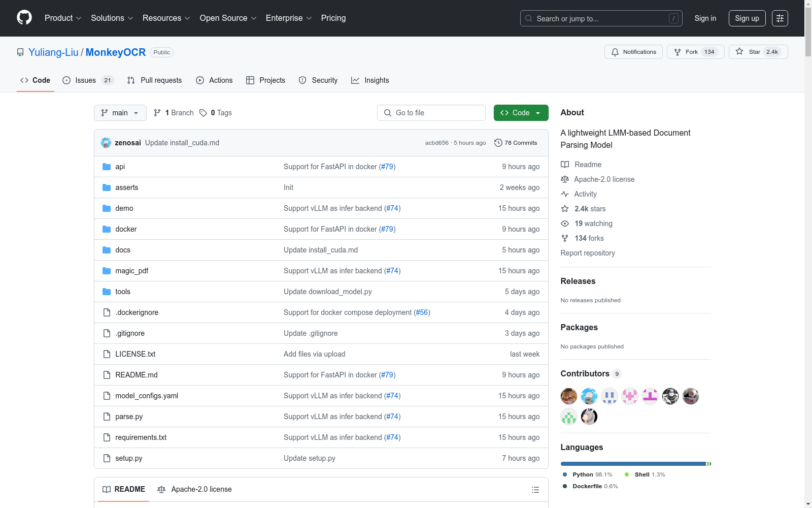Click the magnifier icon in search bar
The height and width of the screenshot is (508, 812).
[529, 18]
